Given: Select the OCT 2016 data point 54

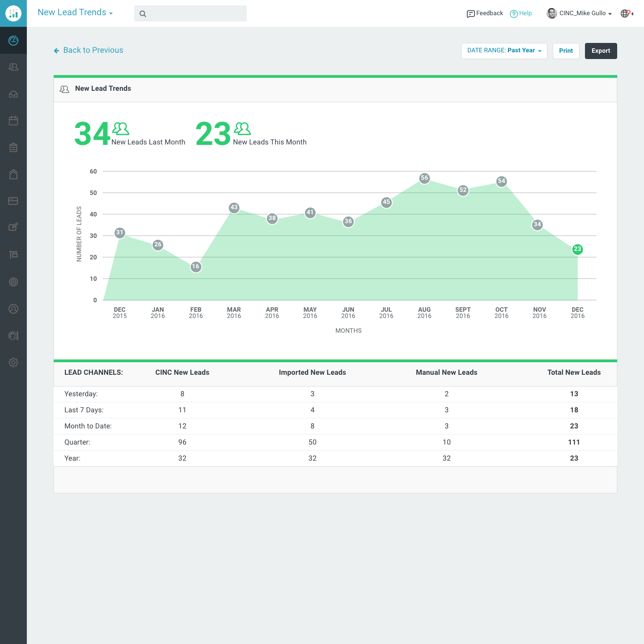Looking at the screenshot, I should click(501, 181).
